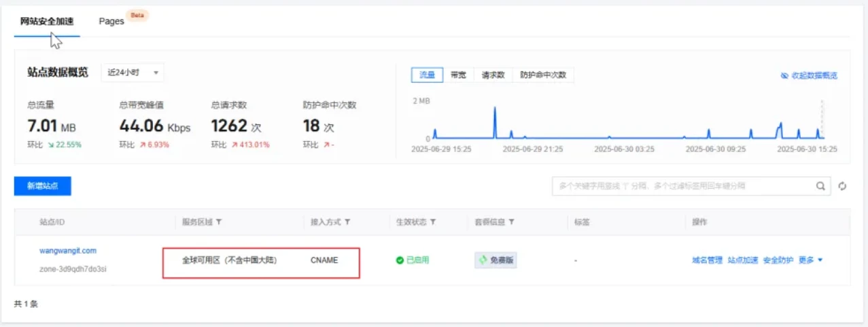
Task: Click the 新增站点 button
Action: pos(43,186)
